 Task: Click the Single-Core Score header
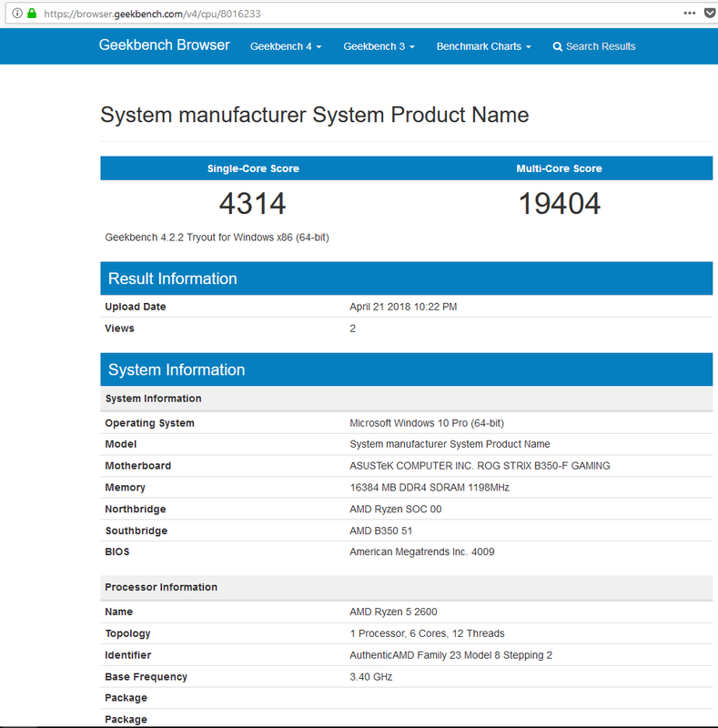coord(253,168)
